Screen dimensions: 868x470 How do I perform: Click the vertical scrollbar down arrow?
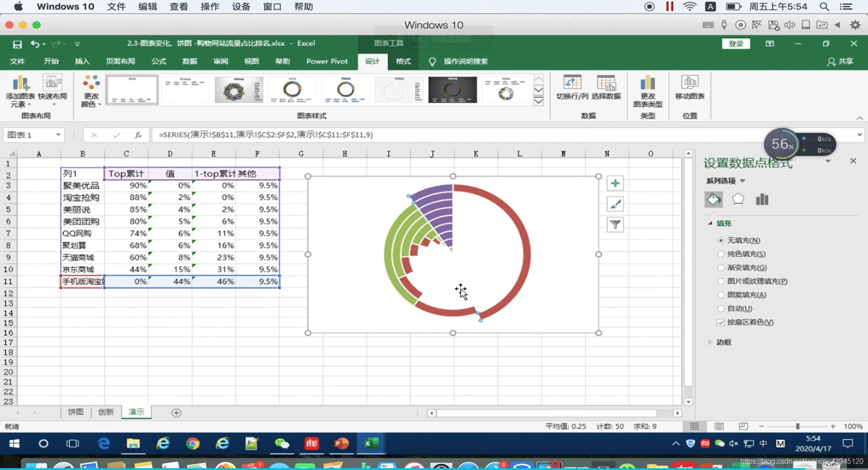click(688, 402)
